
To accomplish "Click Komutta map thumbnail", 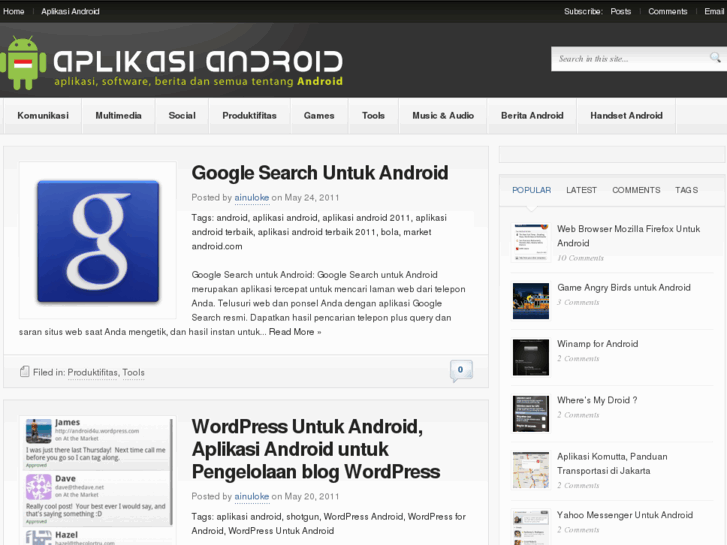I will tap(531, 470).
